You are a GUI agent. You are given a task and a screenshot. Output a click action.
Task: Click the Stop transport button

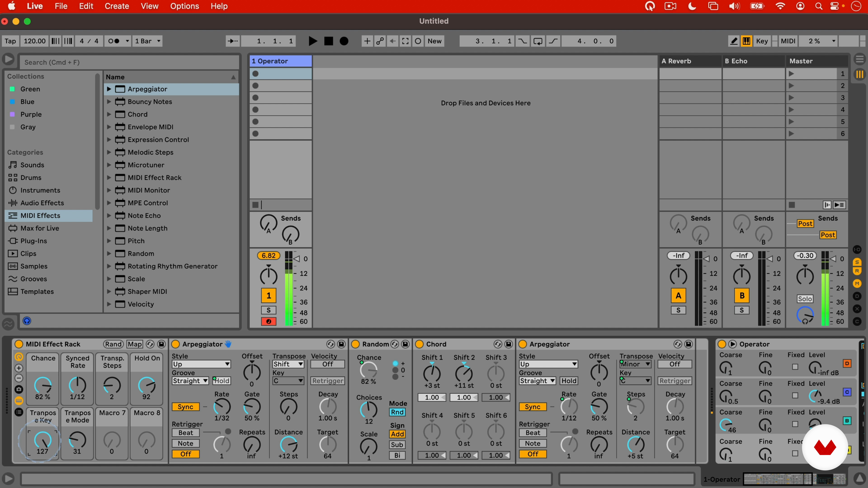pos(328,41)
